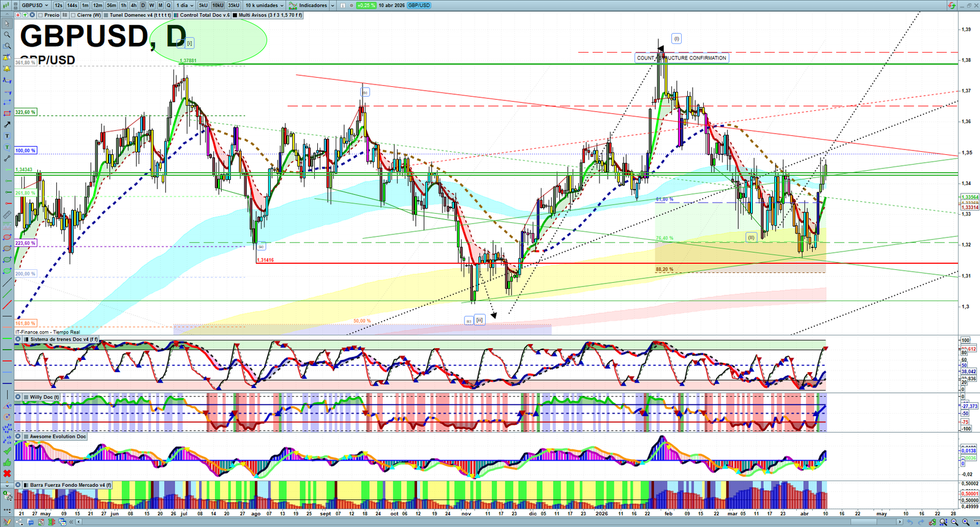Screen dimensions: 980x527
Task: Close the Sistema de trenes Doc panel
Action: click(x=18, y=339)
